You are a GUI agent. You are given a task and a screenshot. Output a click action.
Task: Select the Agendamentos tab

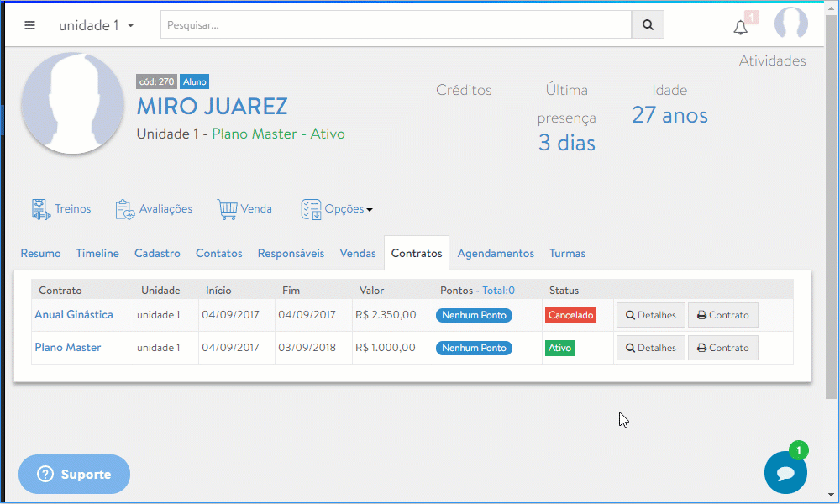[496, 253]
